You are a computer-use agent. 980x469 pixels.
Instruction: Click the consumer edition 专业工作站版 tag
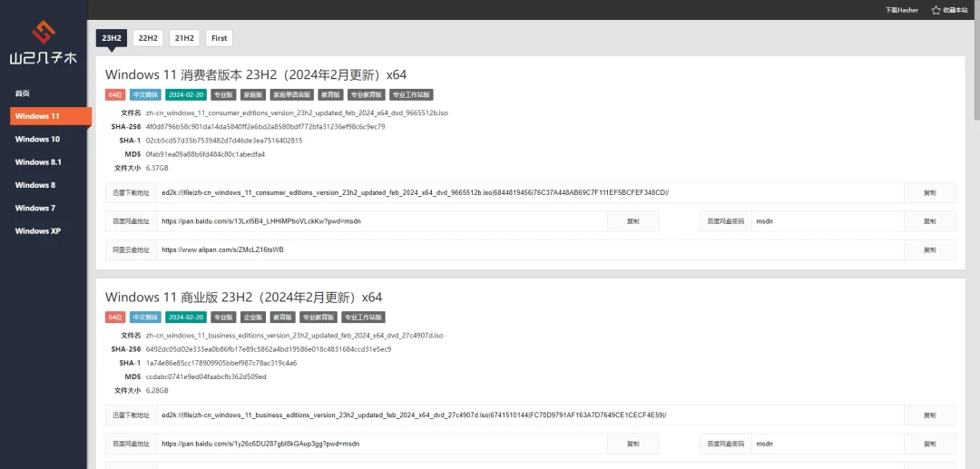click(411, 95)
